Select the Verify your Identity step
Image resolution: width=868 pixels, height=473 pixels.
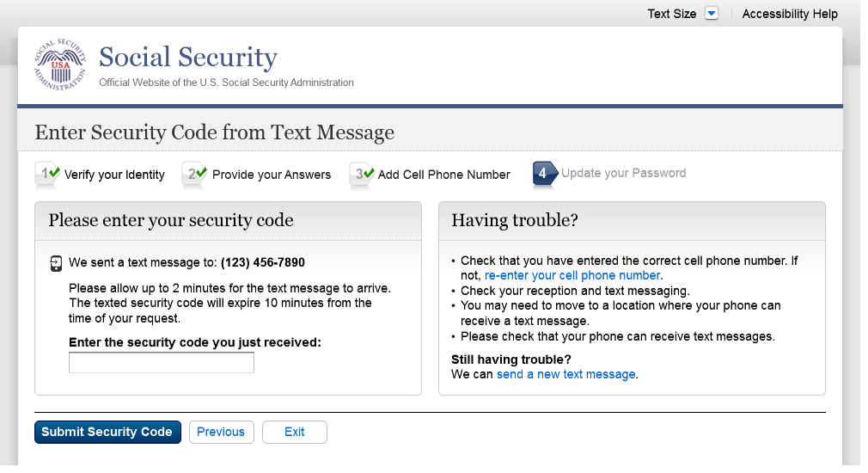coord(114,175)
